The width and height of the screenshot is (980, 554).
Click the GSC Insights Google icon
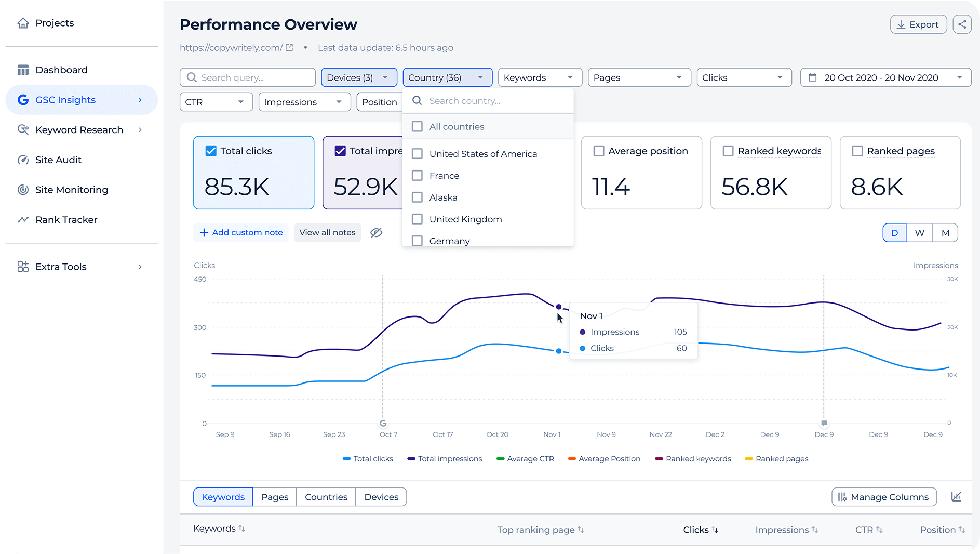pyautogui.click(x=23, y=100)
